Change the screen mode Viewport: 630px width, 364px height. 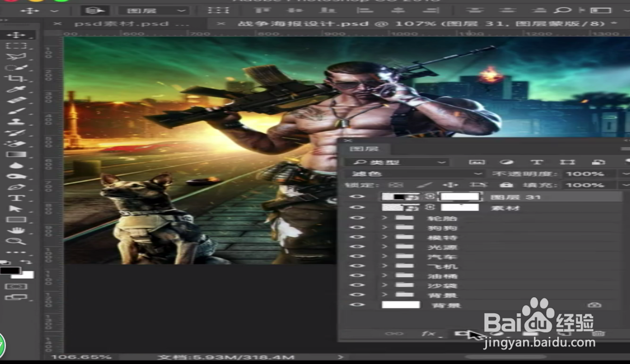coord(16,298)
